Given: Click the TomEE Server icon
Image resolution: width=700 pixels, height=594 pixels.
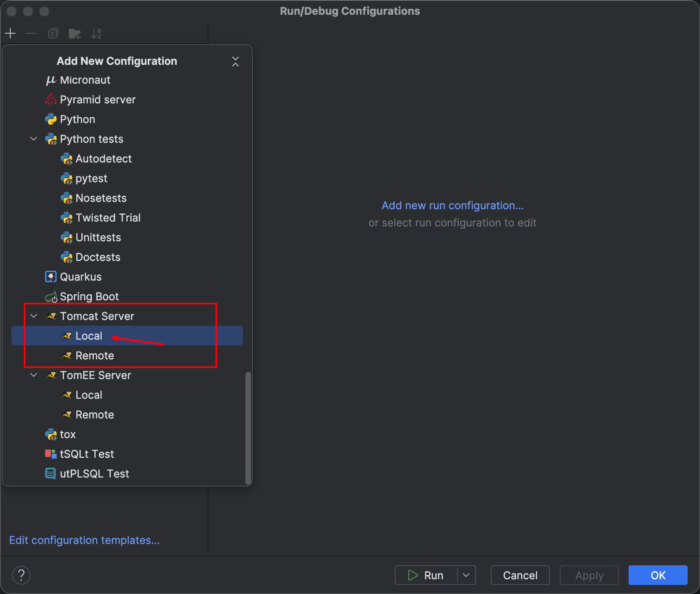Looking at the screenshot, I should point(51,375).
